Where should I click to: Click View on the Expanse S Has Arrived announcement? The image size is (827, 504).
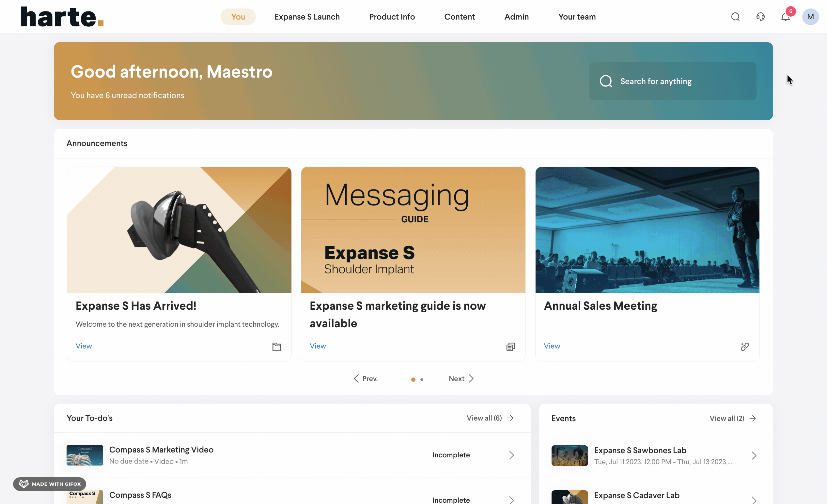pos(83,346)
